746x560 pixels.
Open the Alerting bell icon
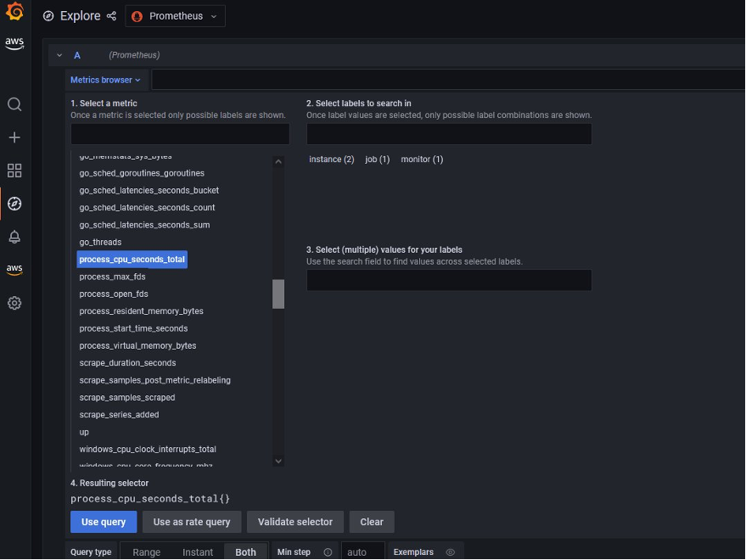pos(14,236)
